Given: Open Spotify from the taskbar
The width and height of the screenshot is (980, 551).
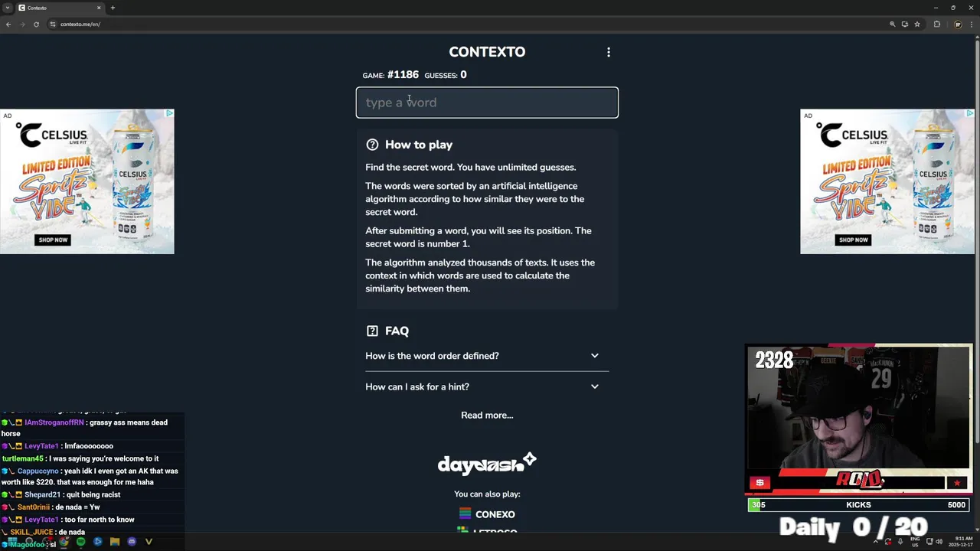Looking at the screenshot, I should pyautogui.click(x=80, y=542).
